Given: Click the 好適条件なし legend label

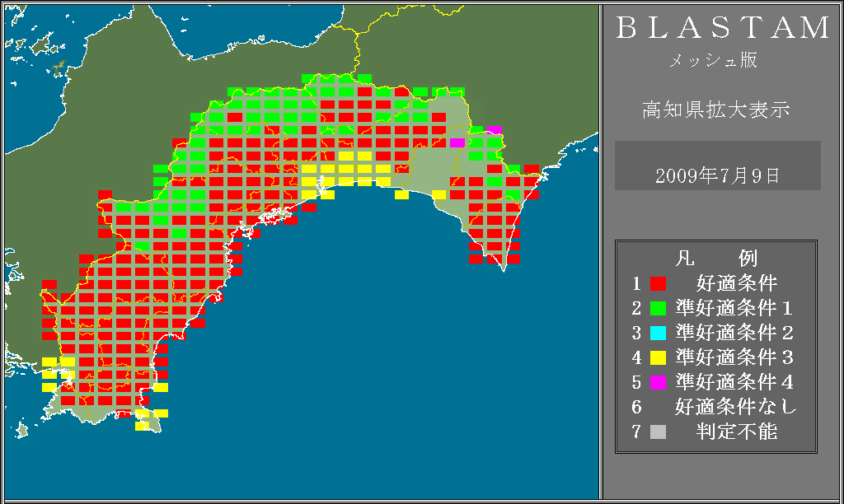Looking at the screenshot, I should 736,407.
